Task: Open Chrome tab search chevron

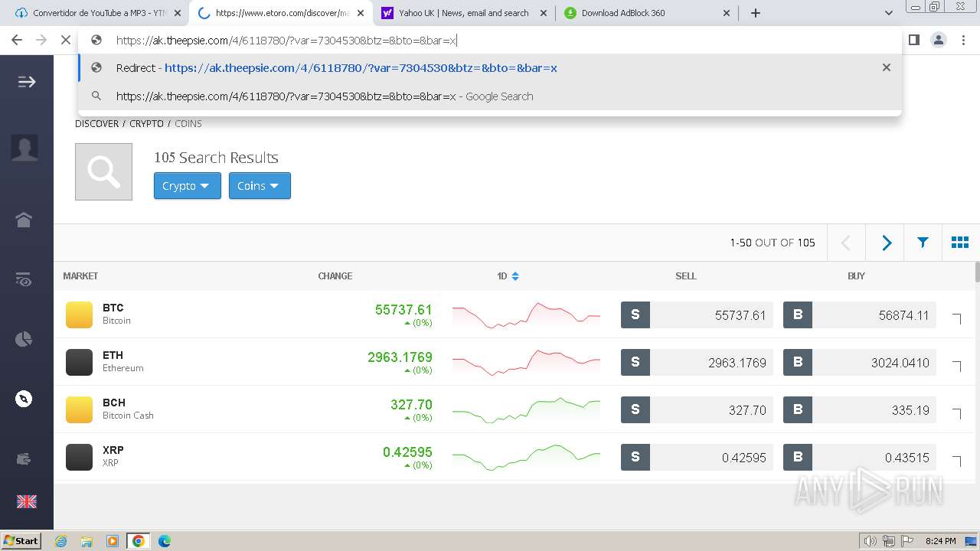Action: tap(889, 13)
